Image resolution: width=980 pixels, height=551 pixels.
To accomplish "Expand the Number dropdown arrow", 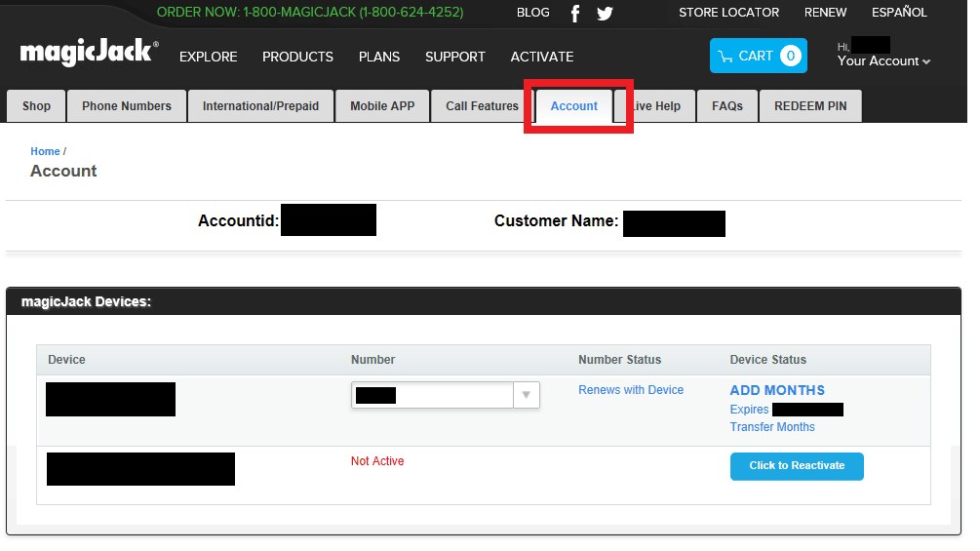I will 527,395.
